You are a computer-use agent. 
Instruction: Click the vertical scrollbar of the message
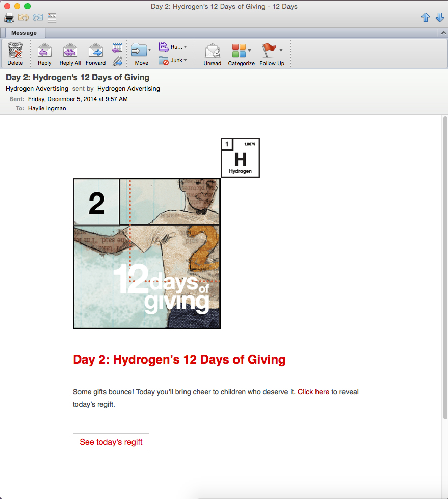[445, 267]
